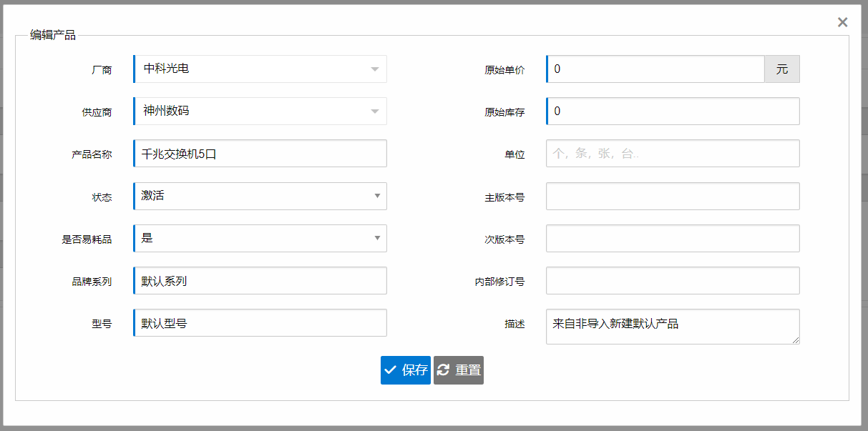Click the 厂商 field label
The width and height of the screenshot is (868, 431).
coord(102,70)
